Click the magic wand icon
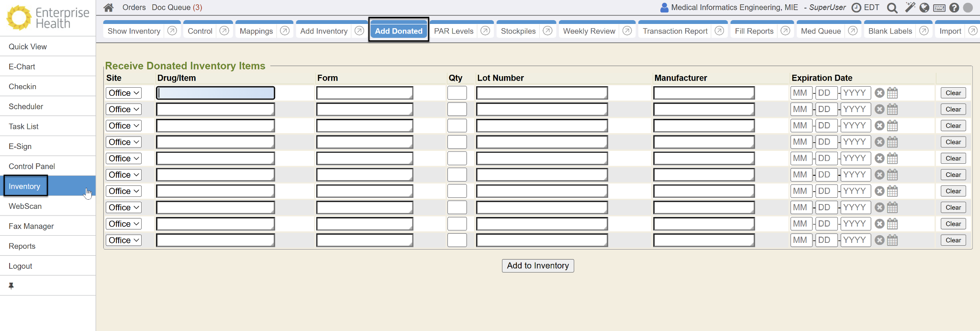The image size is (980, 331). (x=910, y=7)
